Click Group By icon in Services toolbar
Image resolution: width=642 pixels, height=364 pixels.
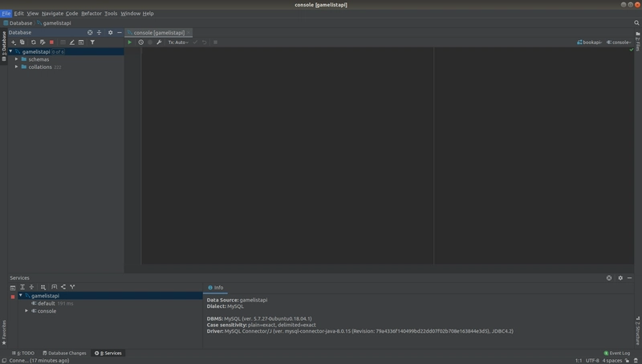[x=43, y=287]
